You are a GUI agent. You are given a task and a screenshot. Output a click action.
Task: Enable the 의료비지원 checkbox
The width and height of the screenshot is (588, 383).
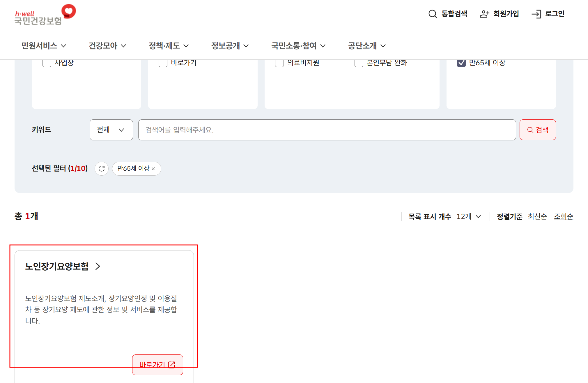(x=279, y=63)
